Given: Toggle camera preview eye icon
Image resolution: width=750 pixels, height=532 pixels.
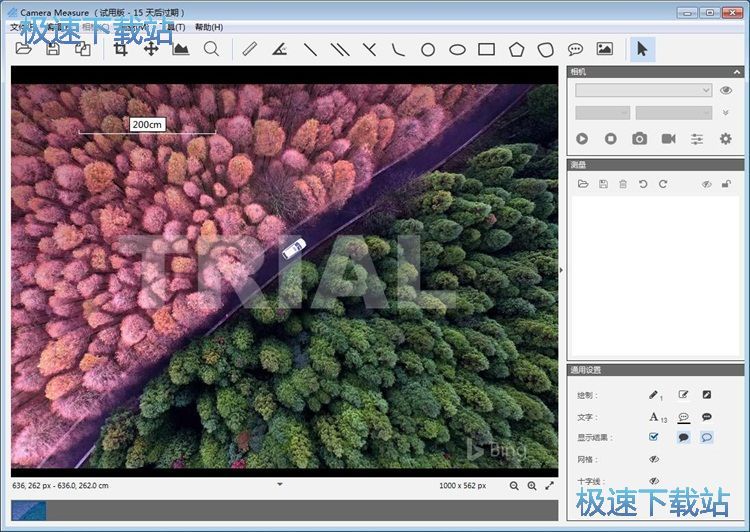Looking at the screenshot, I should pos(726,90).
